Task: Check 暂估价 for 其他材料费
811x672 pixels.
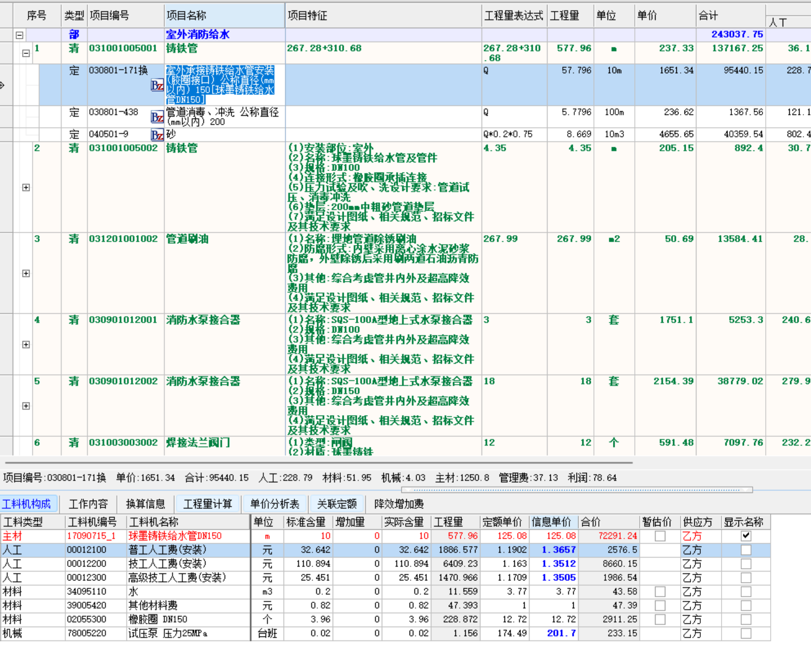Action: [x=660, y=605]
